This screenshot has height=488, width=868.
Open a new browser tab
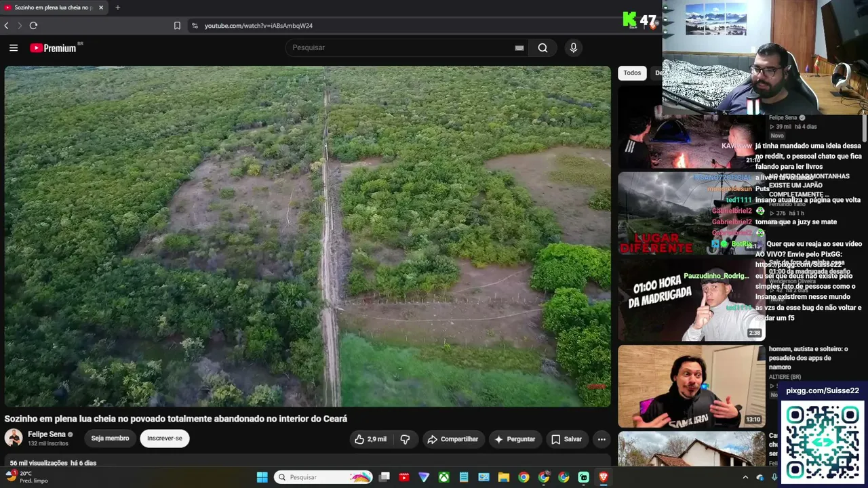(x=117, y=7)
